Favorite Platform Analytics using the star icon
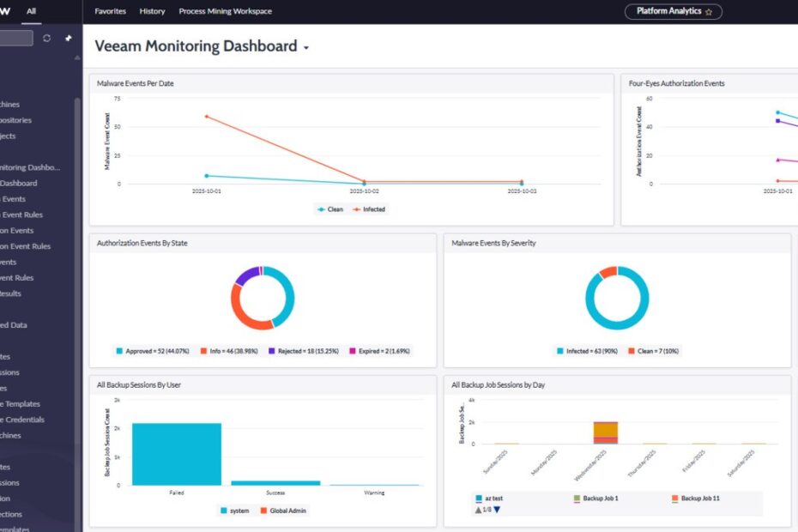This screenshot has width=798, height=532. [709, 12]
